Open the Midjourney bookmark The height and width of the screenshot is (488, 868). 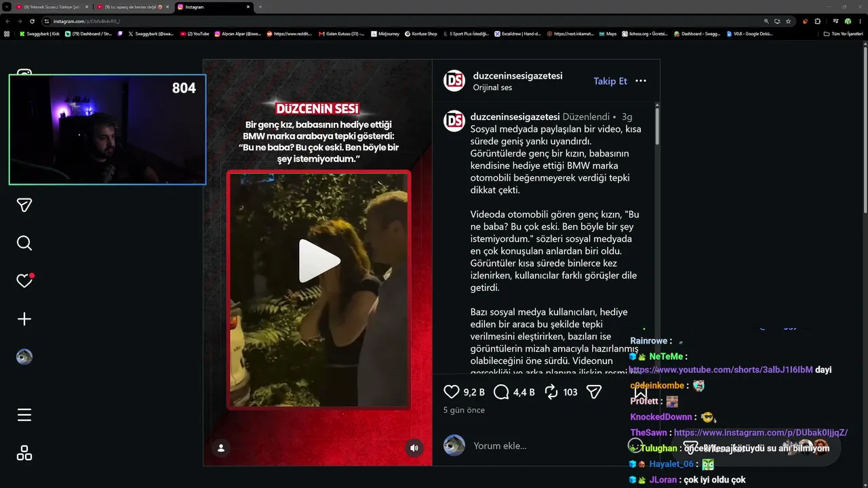[384, 33]
